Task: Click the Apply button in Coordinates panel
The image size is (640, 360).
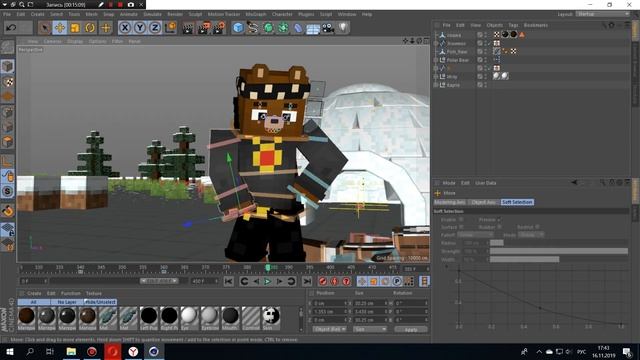Action: click(411, 329)
